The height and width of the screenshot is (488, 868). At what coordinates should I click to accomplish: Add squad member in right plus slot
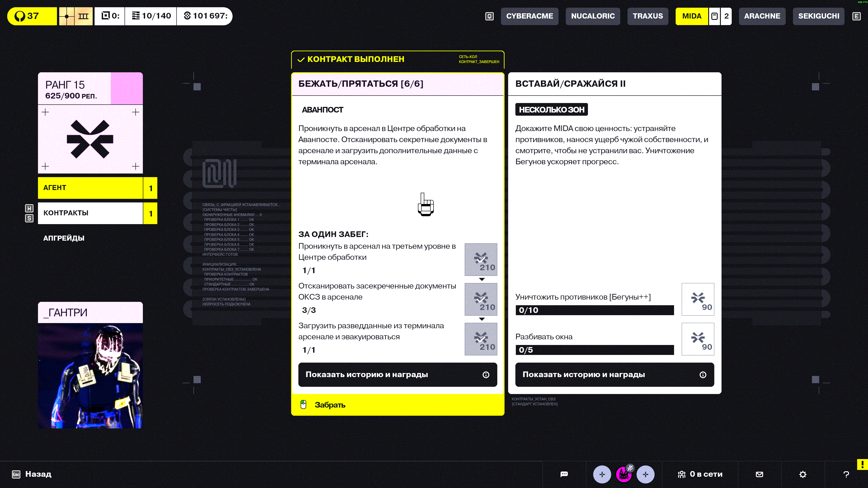pos(646,474)
